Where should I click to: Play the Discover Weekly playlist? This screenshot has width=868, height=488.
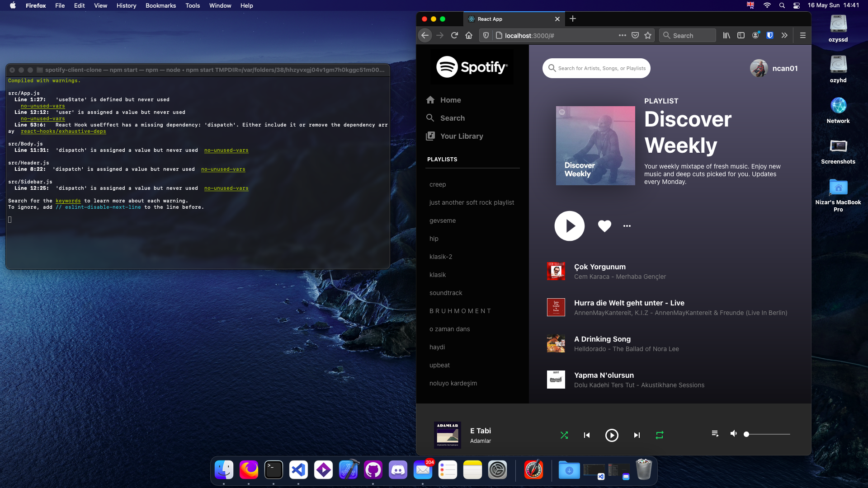coord(570,226)
